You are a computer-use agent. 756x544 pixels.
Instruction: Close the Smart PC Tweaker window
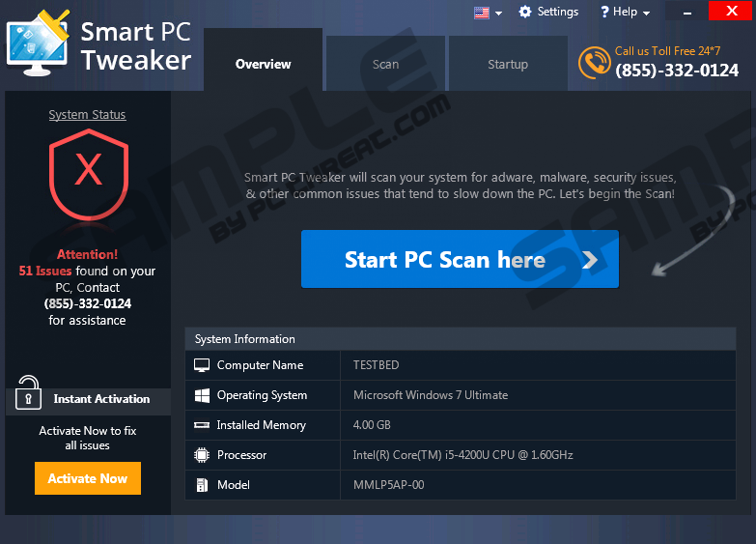pyautogui.click(x=732, y=11)
